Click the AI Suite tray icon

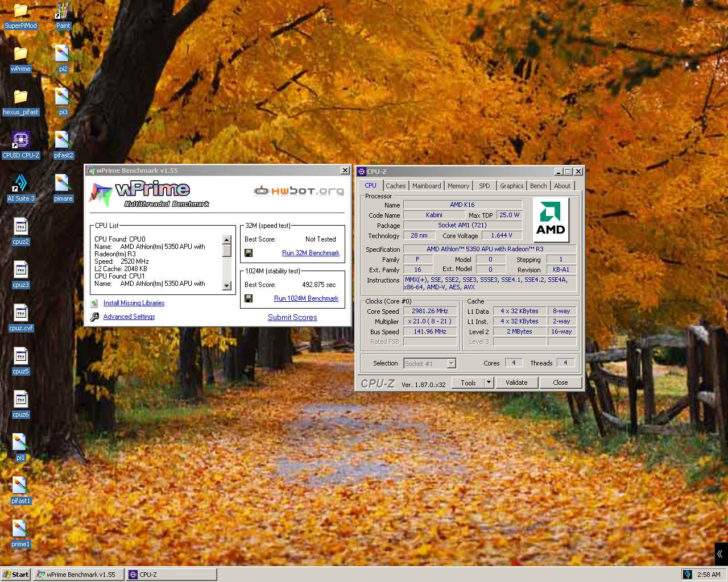click(687, 575)
